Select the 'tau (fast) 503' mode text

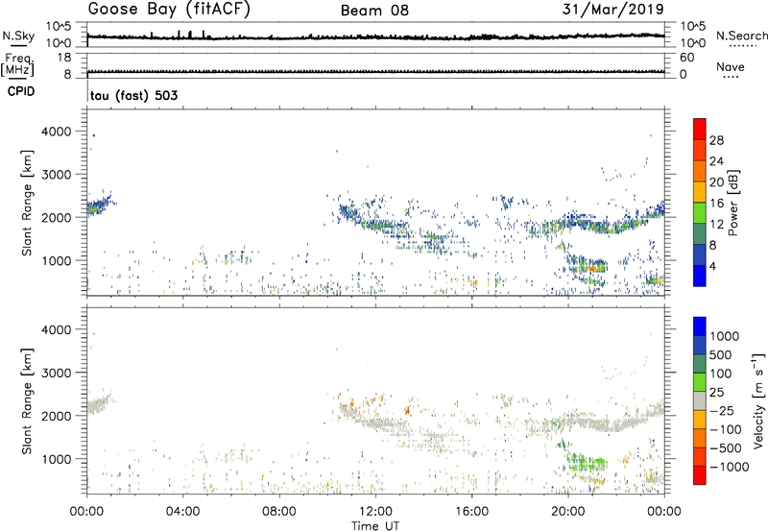click(133, 95)
